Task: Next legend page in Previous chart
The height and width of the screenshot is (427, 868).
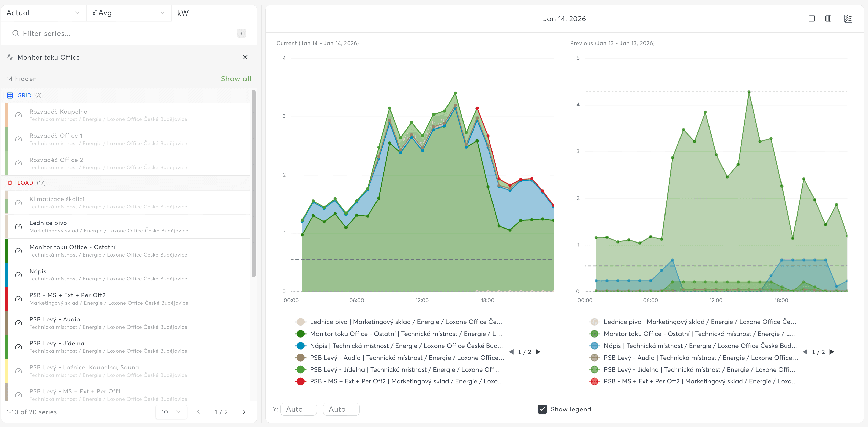Action: coord(832,352)
